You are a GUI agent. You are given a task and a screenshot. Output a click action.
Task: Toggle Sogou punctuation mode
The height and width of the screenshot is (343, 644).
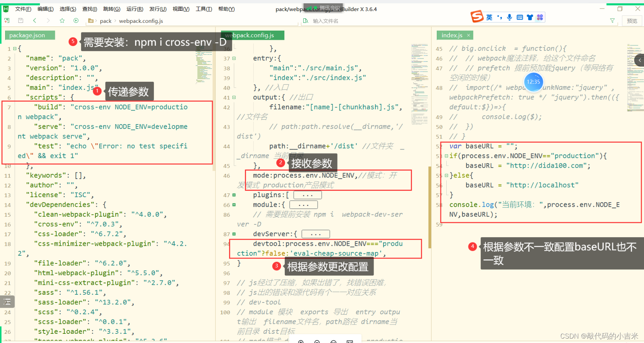click(499, 17)
